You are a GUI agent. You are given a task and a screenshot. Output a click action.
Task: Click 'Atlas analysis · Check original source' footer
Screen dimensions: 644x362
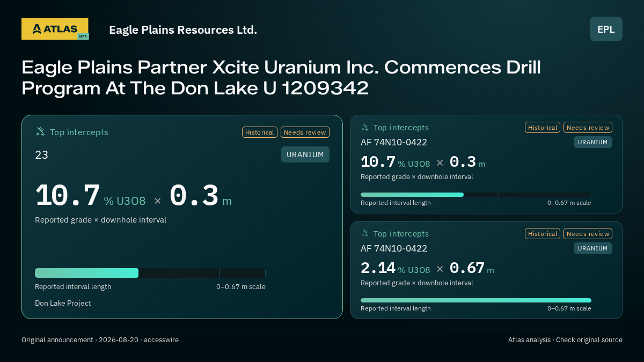[x=565, y=339]
